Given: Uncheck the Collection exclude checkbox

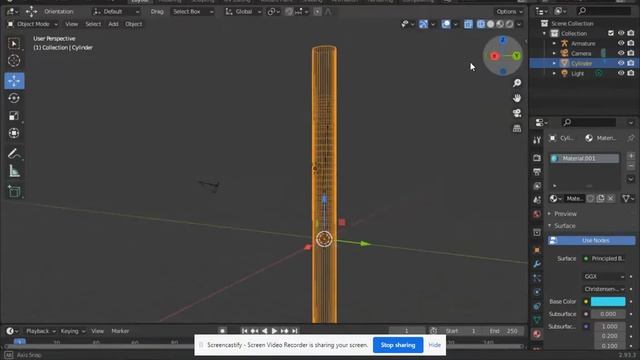Looking at the screenshot, I should coord(611,33).
